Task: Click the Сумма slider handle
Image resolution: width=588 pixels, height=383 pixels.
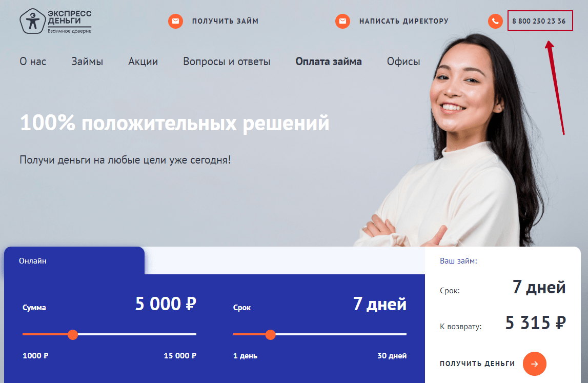Action: coord(73,335)
